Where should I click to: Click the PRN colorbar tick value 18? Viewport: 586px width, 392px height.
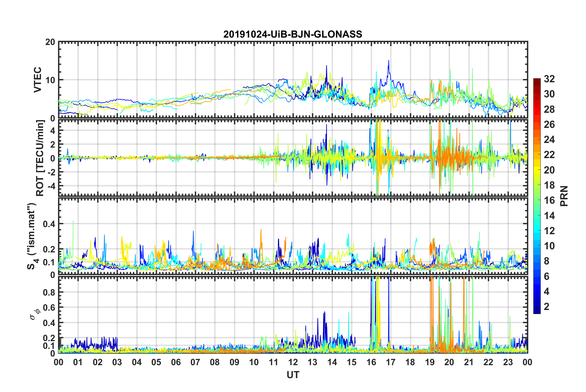(549, 185)
